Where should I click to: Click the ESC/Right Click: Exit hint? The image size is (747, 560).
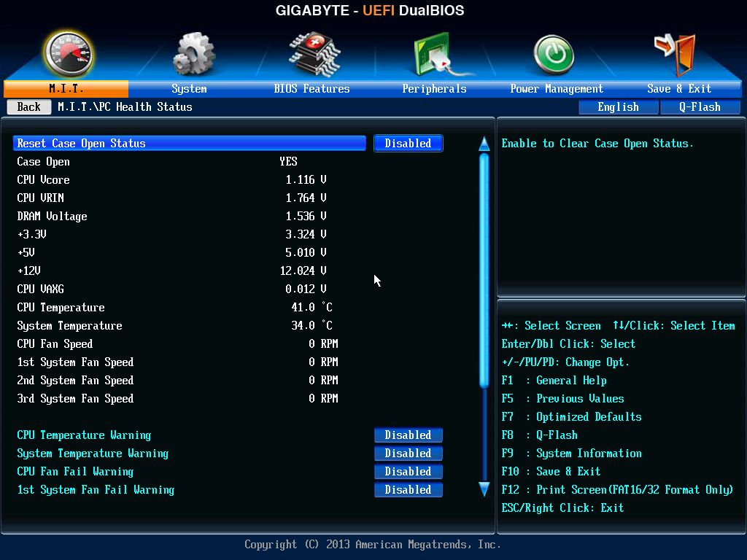click(x=562, y=508)
